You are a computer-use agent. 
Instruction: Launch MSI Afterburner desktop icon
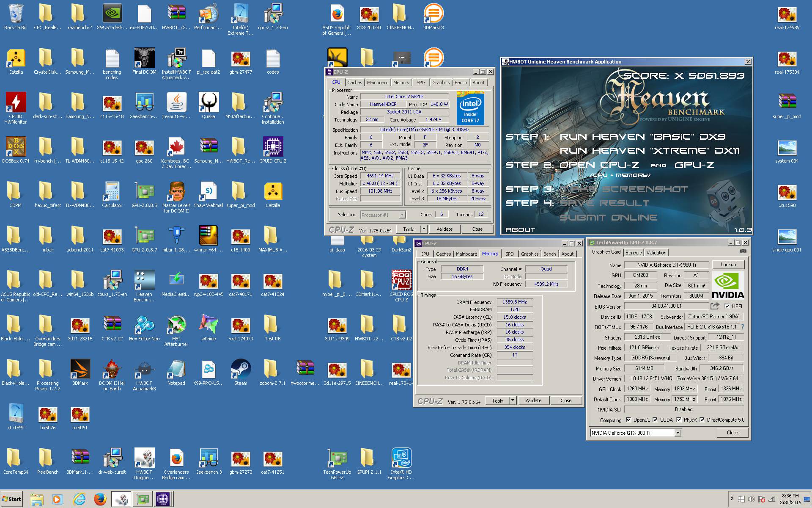click(x=176, y=331)
